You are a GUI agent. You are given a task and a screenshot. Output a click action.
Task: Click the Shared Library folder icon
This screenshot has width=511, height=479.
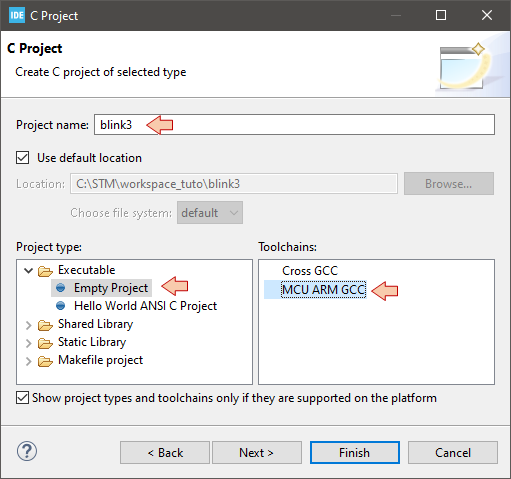45,325
